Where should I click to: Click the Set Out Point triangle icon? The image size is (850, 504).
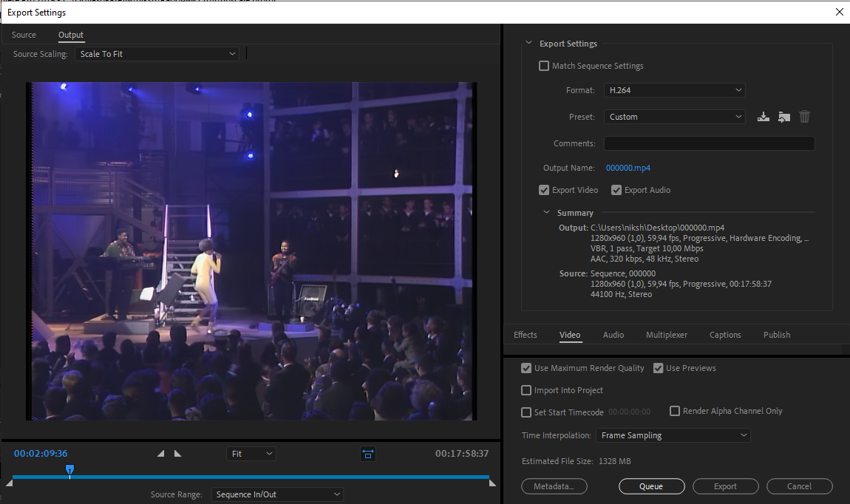[177, 454]
